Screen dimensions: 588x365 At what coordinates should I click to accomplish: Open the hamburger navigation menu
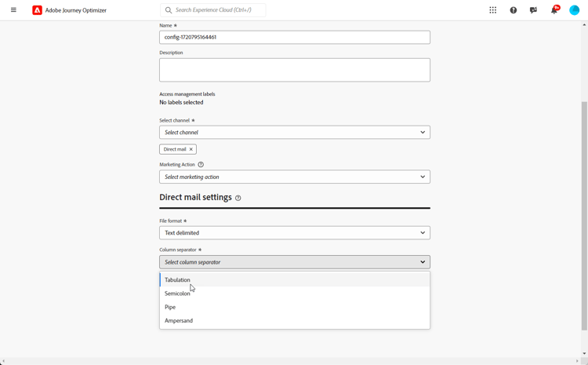pos(13,10)
